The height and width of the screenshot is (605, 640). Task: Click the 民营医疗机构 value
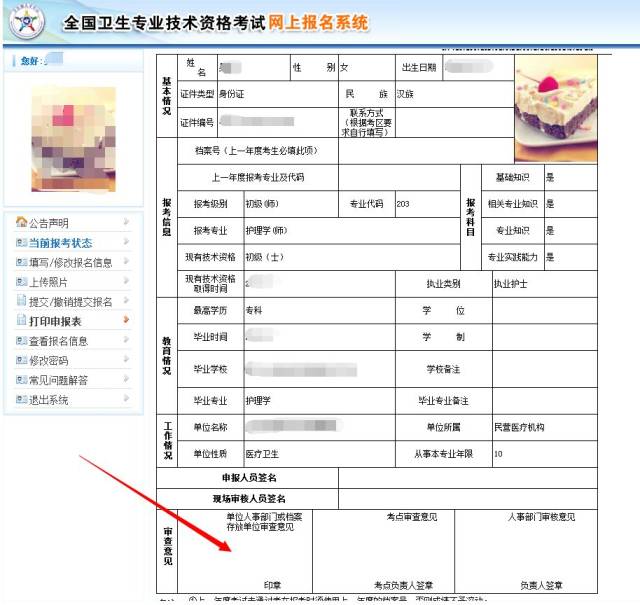(x=519, y=427)
